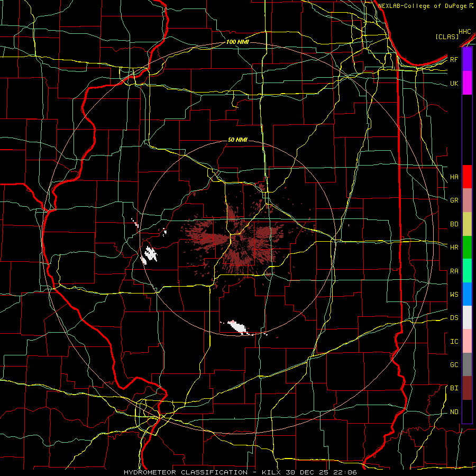Screen dimensions: 476x476
Task: Click the [CLAS] legend label
Action: coord(447,36)
